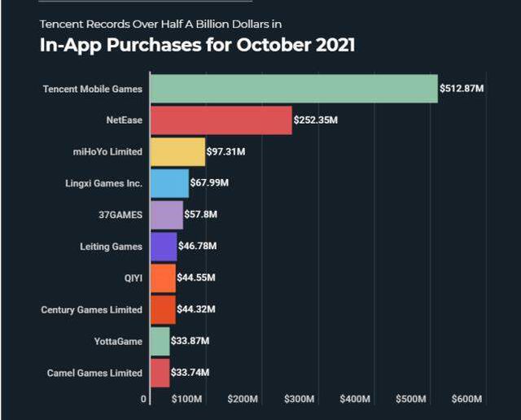The image size is (521, 420).
Task: Click the 0 axis tick label
Action: pyautogui.click(x=143, y=399)
